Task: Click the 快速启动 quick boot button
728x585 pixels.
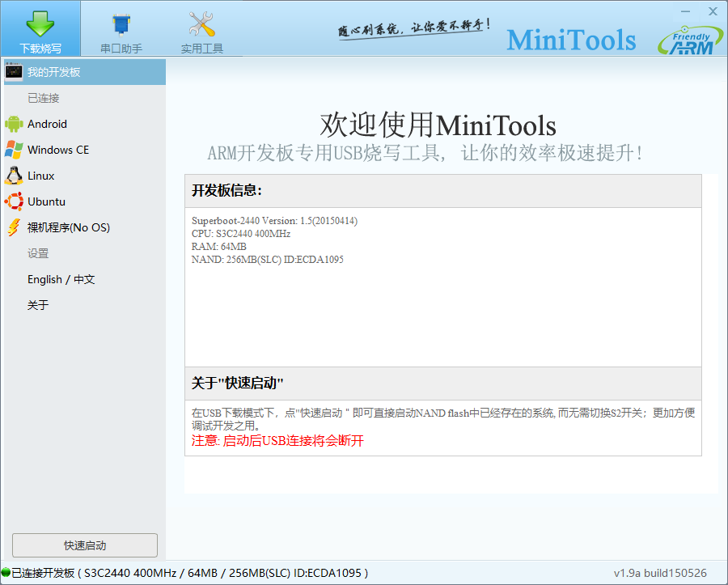Action: pyautogui.click(x=85, y=545)
